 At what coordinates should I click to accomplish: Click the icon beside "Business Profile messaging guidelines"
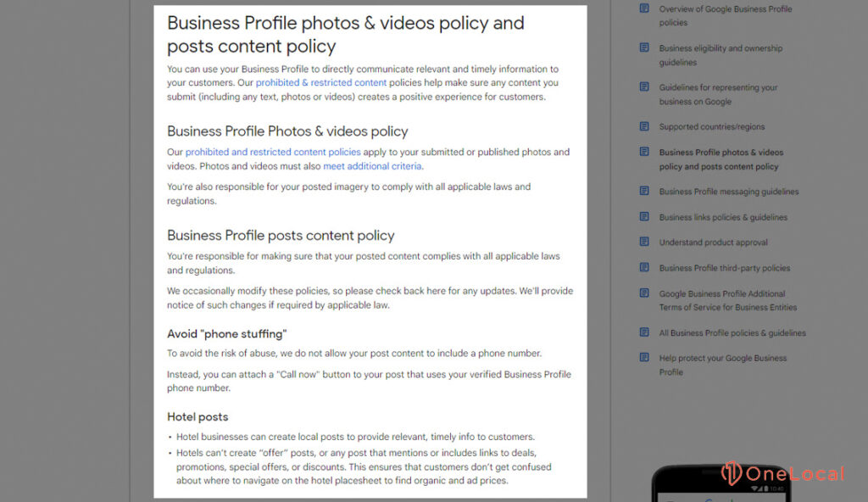645,192
